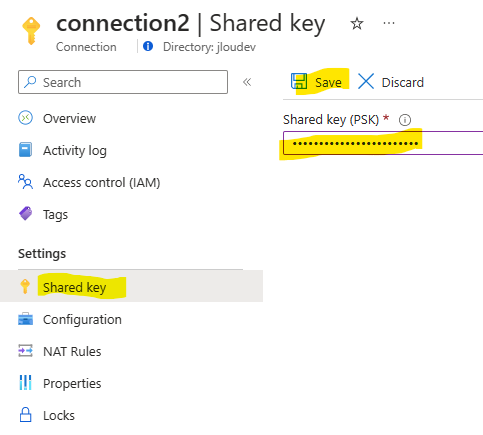The height and width of the screenshot is (435, 483).
Task: Open the Configuration settings page
Action: (x=82, y=319)
